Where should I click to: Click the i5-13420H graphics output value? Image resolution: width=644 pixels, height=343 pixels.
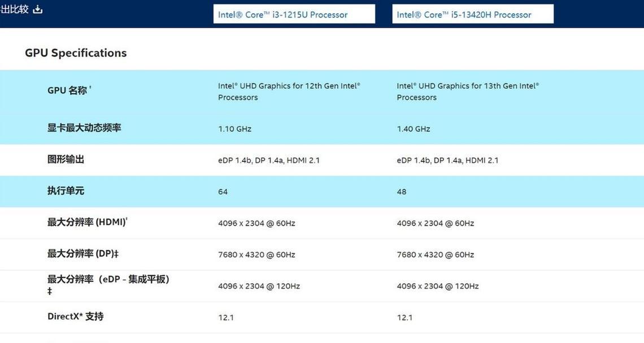coord(447,160)
